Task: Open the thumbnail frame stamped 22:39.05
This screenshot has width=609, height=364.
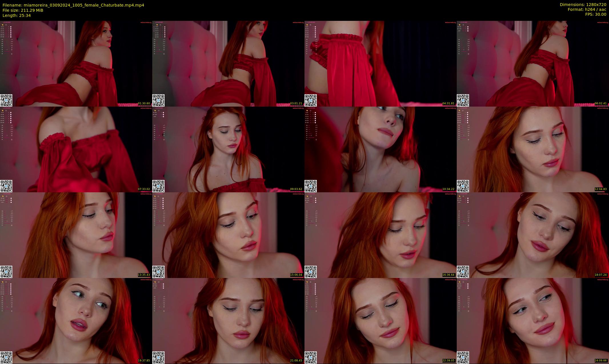Action: point(380,321)
